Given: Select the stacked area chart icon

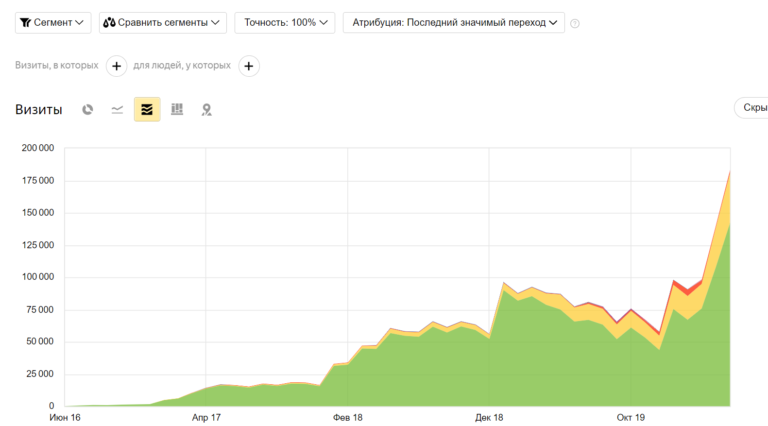Looking at the screenshot, I should 147,109.
